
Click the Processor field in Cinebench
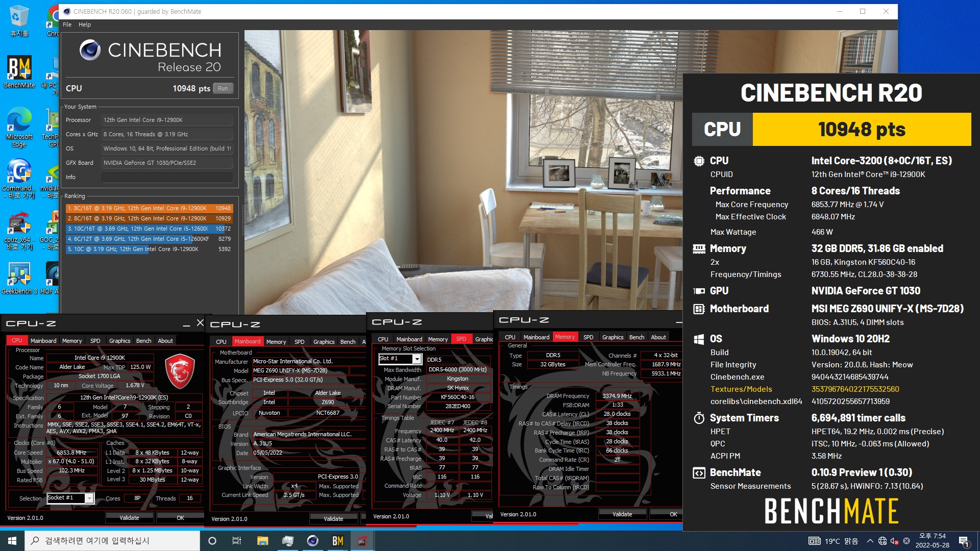tap(167, 120)
